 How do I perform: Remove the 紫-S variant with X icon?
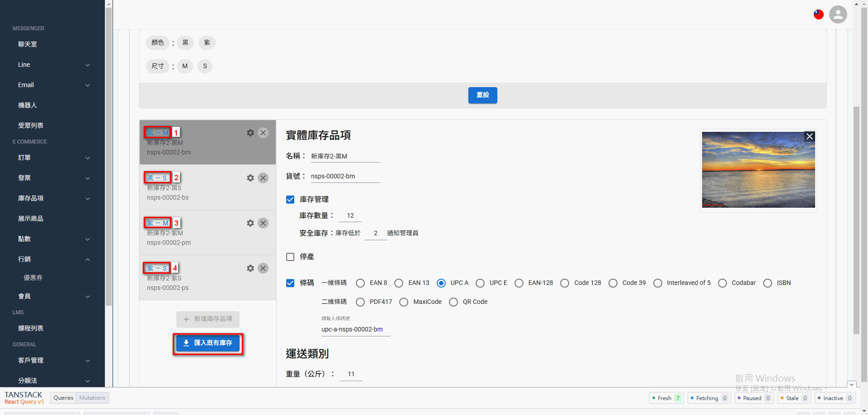pos(263,268)
